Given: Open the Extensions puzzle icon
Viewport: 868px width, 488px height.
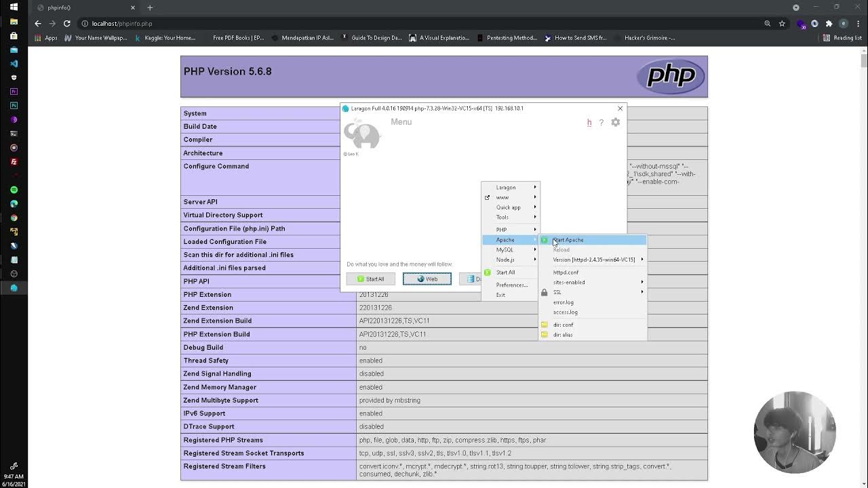Looking at the screenshot, I should (x=829, y=23).
